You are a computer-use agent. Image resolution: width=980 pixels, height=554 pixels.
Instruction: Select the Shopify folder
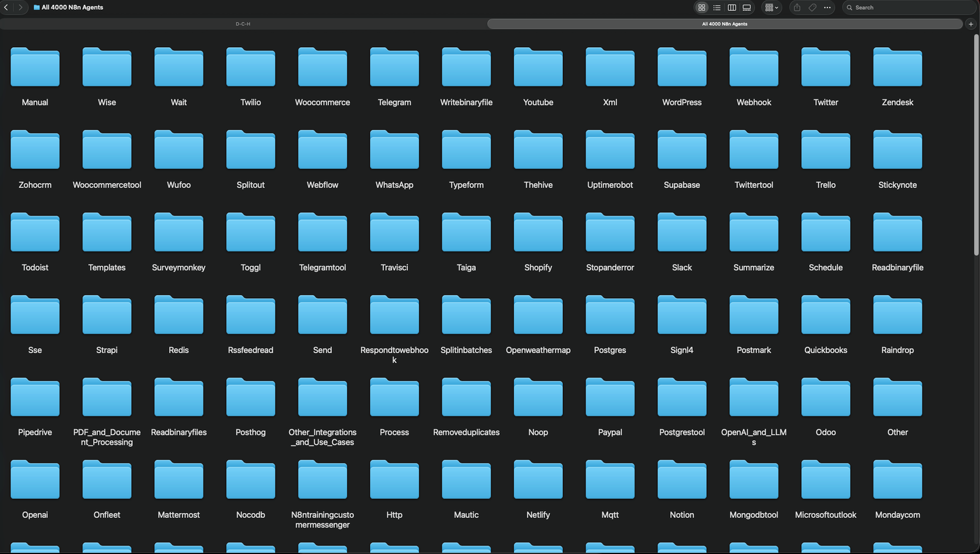click(538, 233)
